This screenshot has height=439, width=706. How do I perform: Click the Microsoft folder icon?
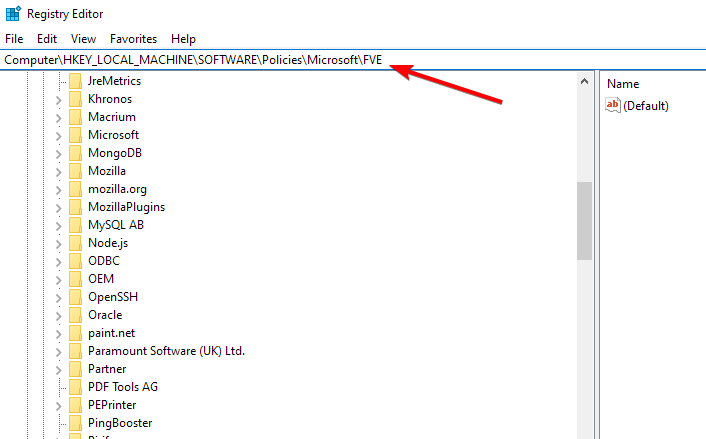[x=76, y=135]
